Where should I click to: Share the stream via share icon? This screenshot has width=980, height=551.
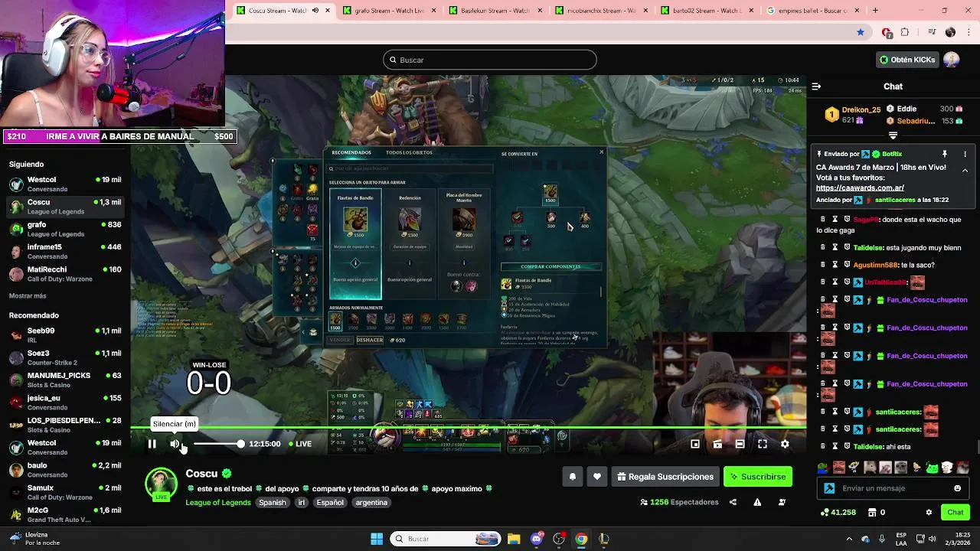click(x=733, y=502)
